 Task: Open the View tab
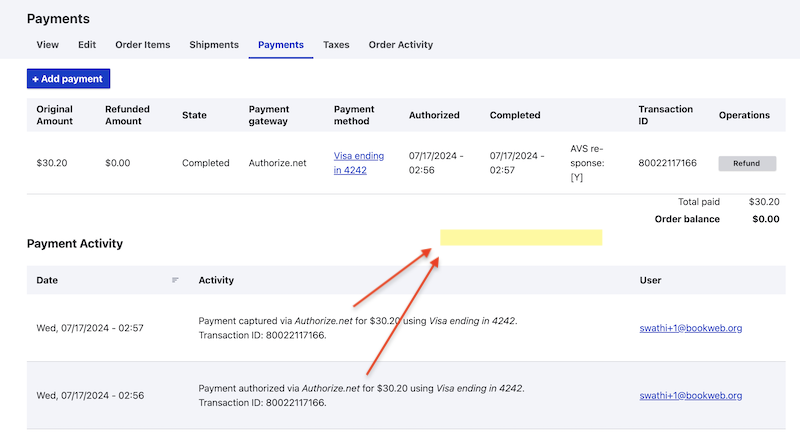(47, 44)
